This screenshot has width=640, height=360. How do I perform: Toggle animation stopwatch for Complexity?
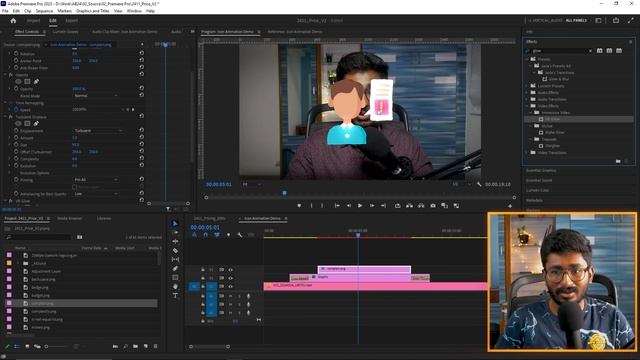[x=16, y=158]
